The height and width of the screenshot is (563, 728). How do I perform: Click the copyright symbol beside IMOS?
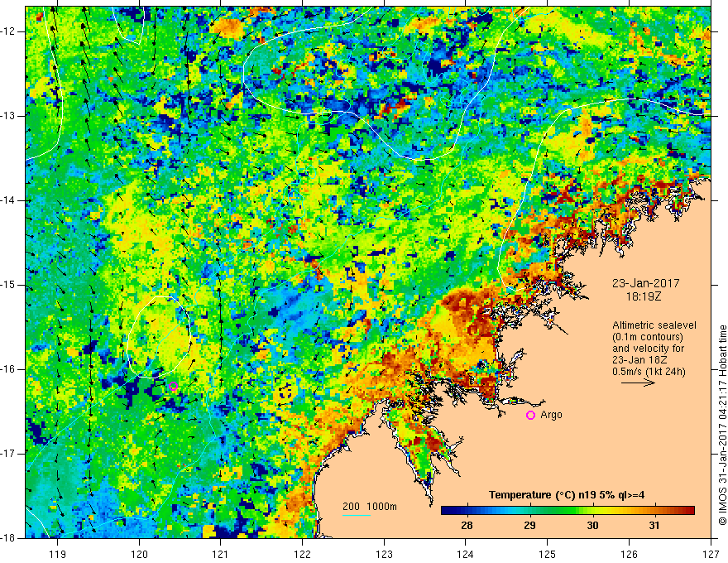pyautogui.click(x=722, y=522)
